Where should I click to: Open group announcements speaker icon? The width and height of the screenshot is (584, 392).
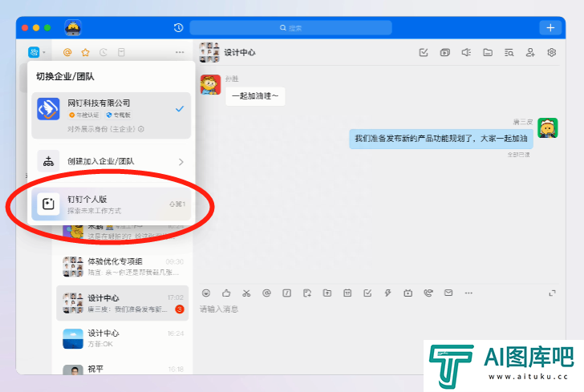[x=466, y=52]
